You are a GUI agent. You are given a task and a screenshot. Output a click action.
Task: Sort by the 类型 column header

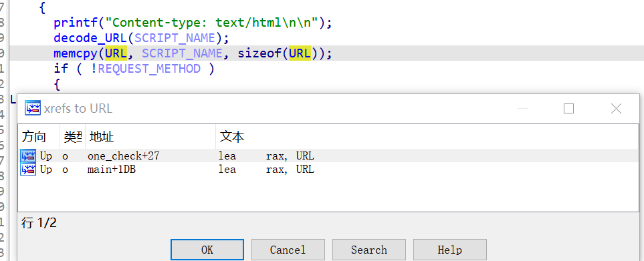coord(73,136)
